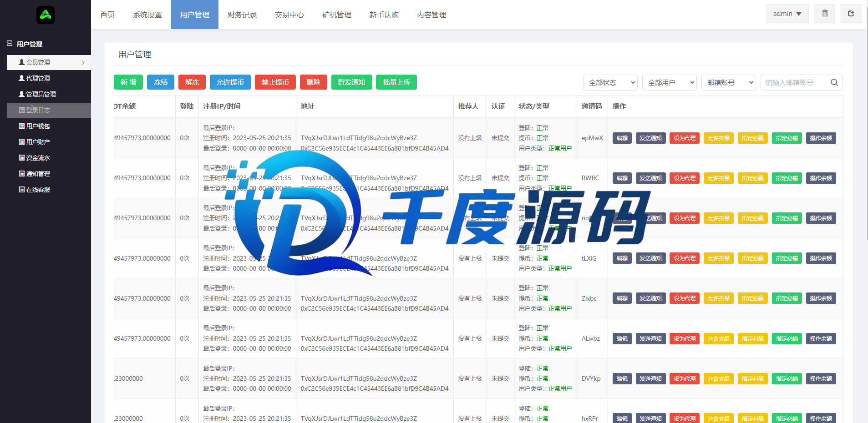Click 允许交易 in the tLXiG row
868x423 pixels.
coord(719,258)
